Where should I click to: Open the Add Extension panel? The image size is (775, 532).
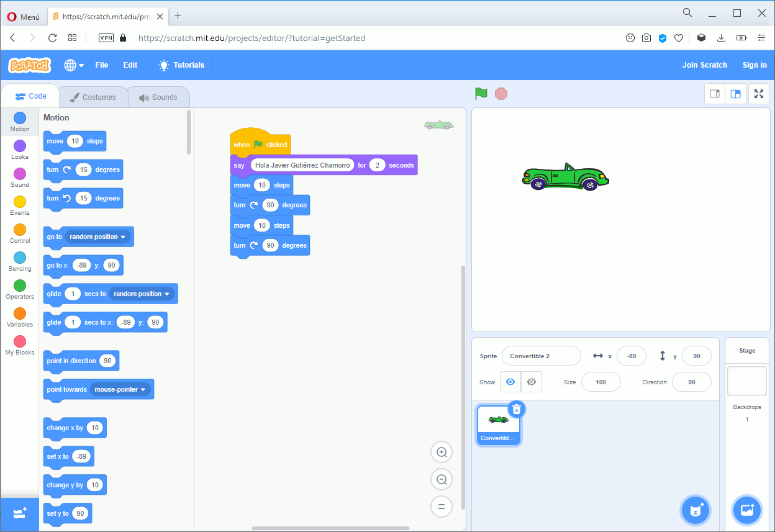pos(19,515)
